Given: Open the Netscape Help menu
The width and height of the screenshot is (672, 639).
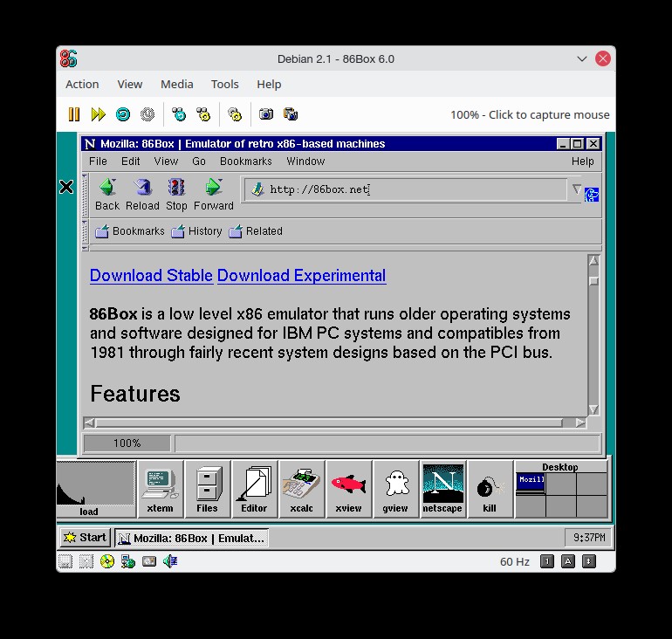Looking at the screenshot, I should coord(582,161).
